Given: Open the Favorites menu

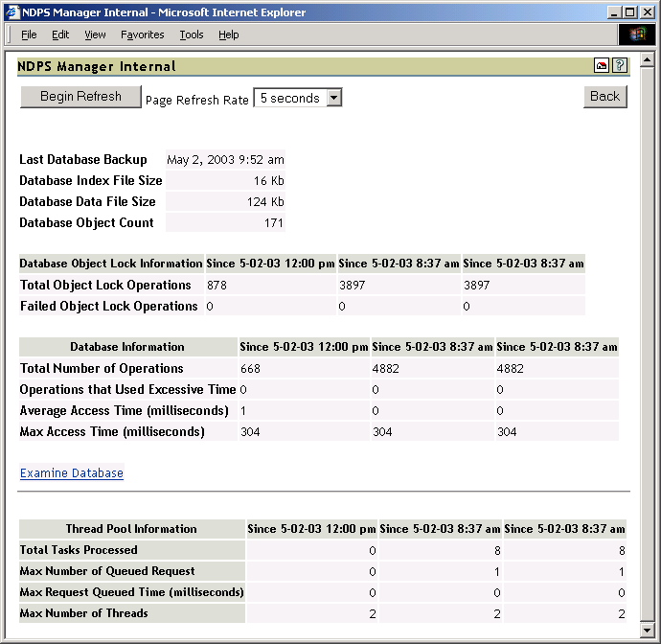Looking at the screenshot, I should coord(143,34).
